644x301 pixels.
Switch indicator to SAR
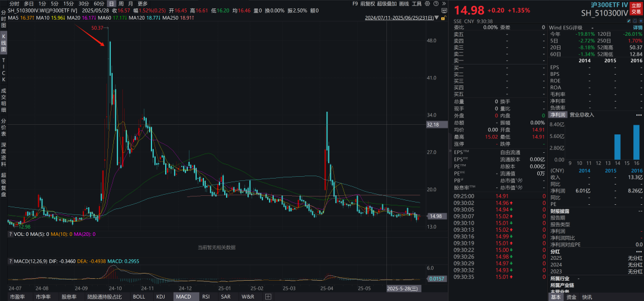point(225,296)
